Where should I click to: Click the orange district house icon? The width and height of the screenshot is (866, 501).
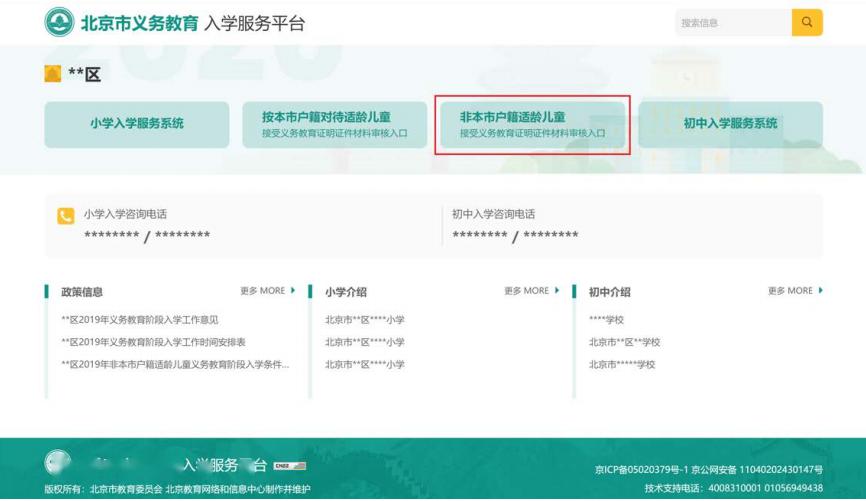point(52,73)
